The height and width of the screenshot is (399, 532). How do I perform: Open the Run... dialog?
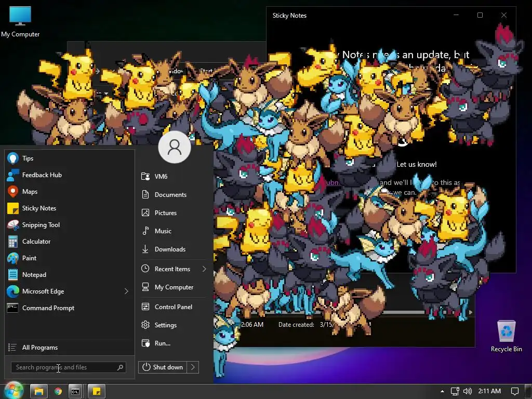(x=174, y=343)
